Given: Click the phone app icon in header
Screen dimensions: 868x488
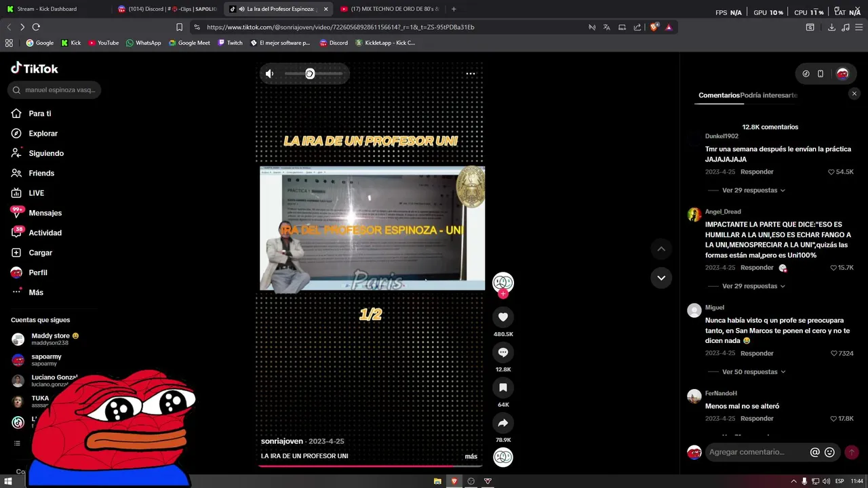Looking at the screenshot, I should [821, 74].
